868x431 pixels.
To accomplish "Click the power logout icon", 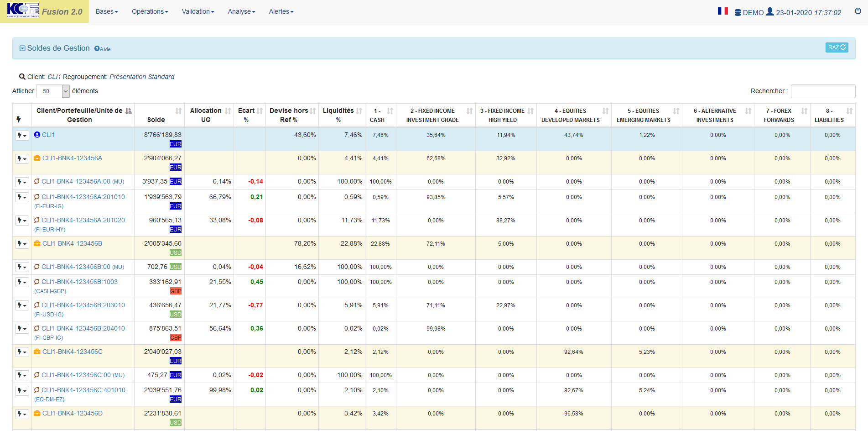I will coord(858,11).
